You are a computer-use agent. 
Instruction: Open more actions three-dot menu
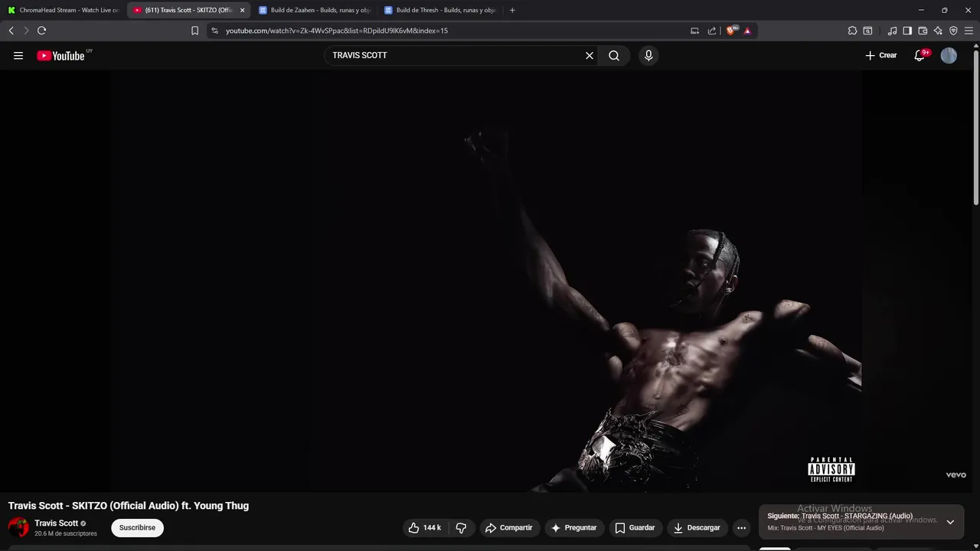741,527
